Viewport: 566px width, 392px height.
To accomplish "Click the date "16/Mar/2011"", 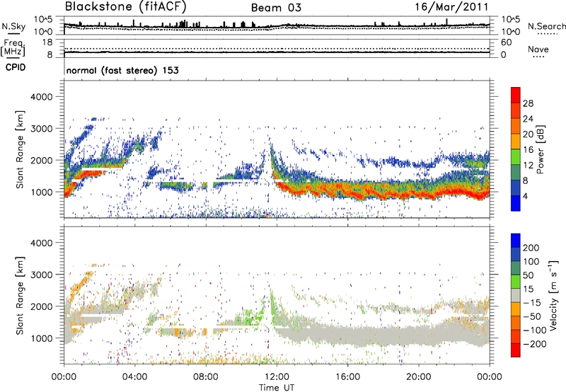I will pyautogui.click(x=451, y=6).
